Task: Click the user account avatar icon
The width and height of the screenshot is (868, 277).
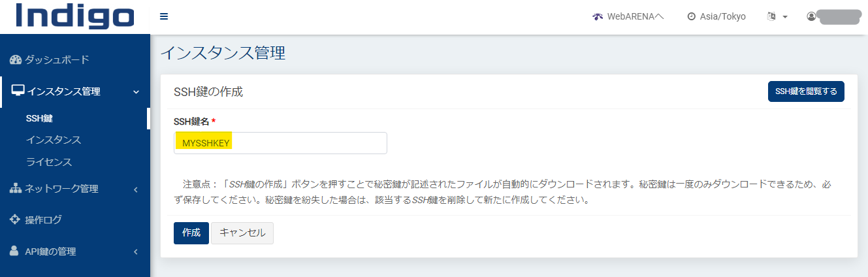Action: click(811, 16)
